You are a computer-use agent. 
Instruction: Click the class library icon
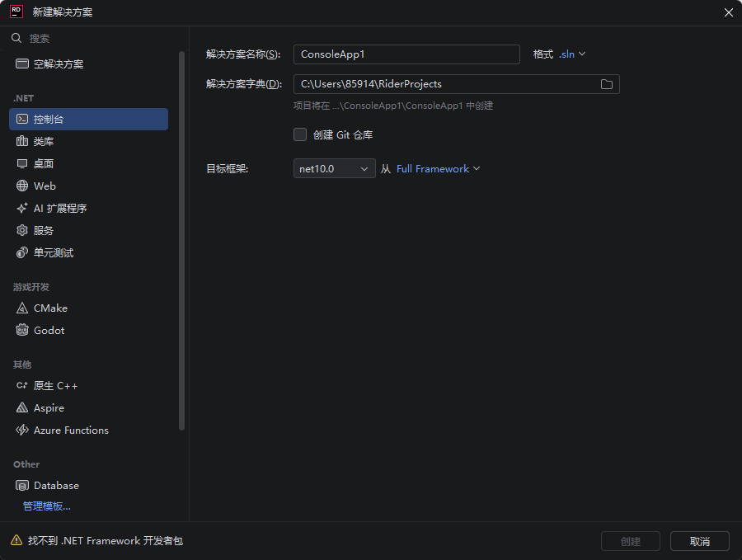21,141
